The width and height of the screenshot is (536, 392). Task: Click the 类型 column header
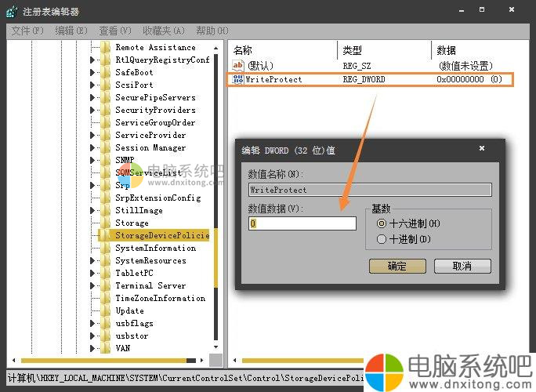click(x=353, y=50)
